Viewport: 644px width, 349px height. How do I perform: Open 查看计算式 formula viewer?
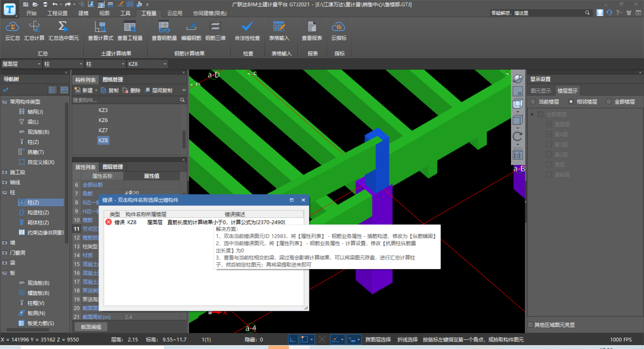[100, 31]
